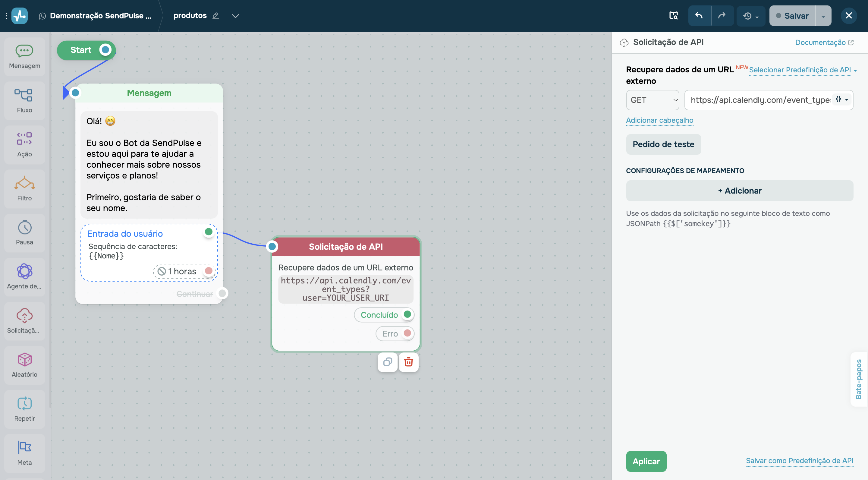Open the Bate-papos side tab
This screenshot has width=868, height=480.
tap(859, 379)
